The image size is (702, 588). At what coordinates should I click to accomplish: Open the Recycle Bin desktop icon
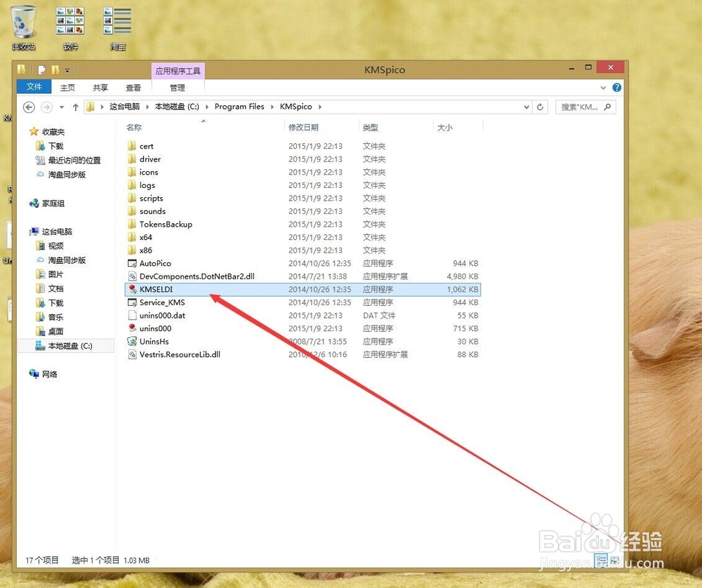(x=23, y=28)
